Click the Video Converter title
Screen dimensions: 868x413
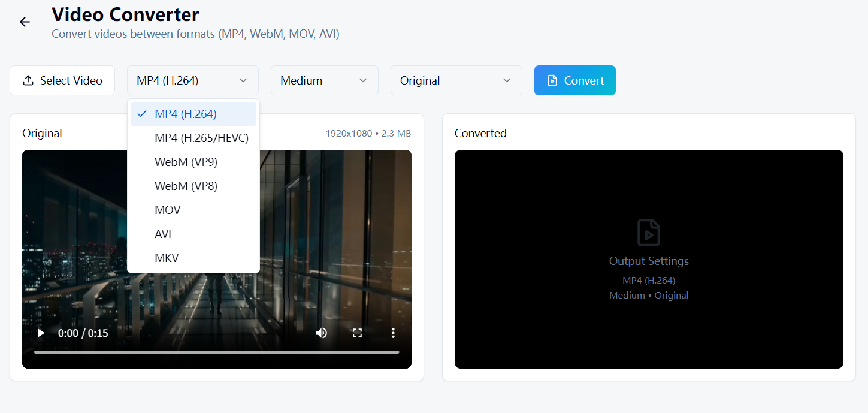[x=125, y=14]
